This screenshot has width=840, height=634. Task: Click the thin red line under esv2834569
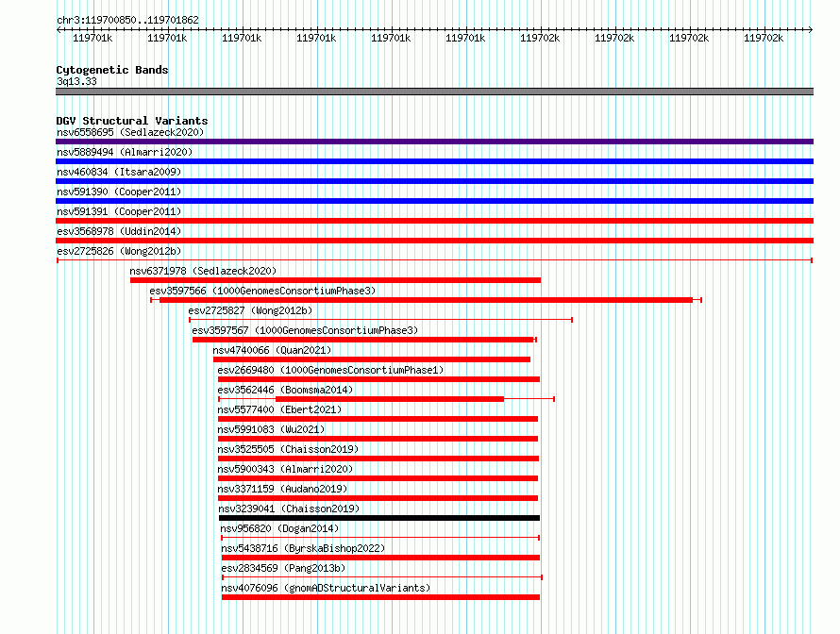point(382,577)
